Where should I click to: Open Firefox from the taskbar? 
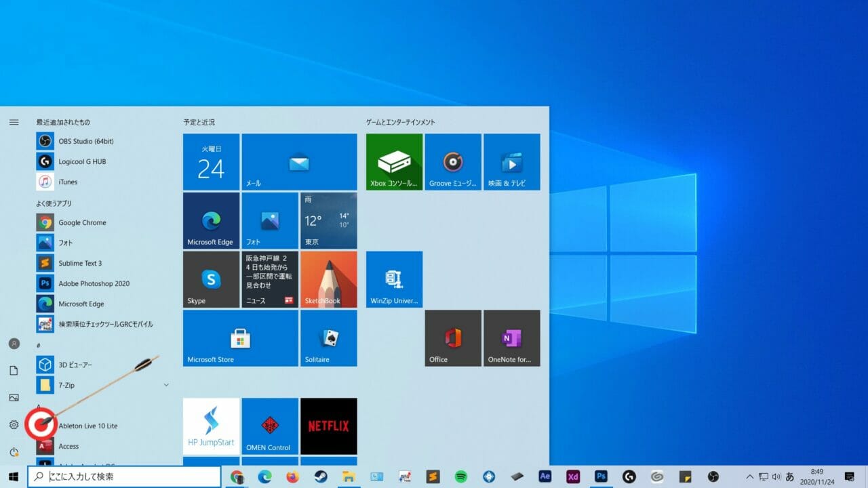292,476
